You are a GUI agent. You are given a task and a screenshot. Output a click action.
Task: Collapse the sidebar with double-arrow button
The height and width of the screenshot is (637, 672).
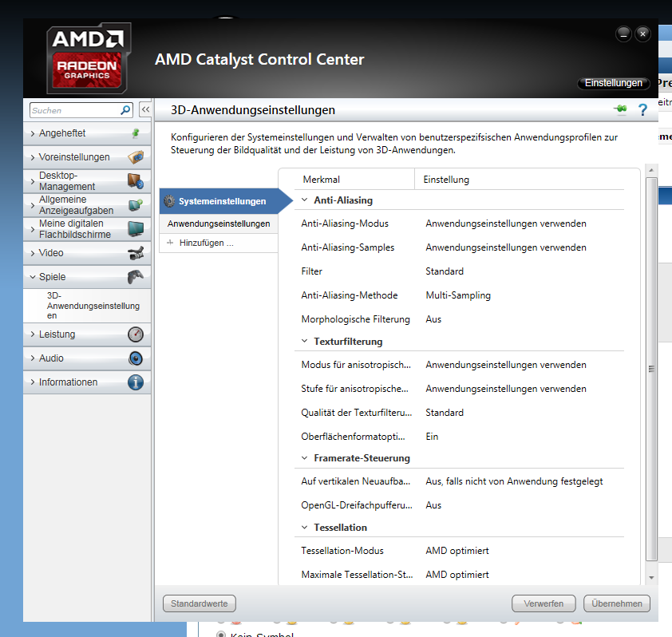tap(146, 109)
